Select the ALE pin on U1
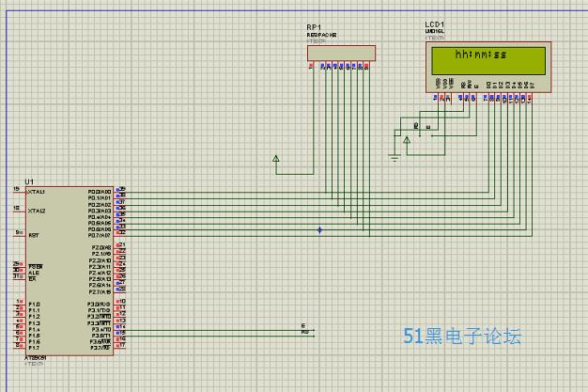The image size is (588, 392). (x=34, y=273)
